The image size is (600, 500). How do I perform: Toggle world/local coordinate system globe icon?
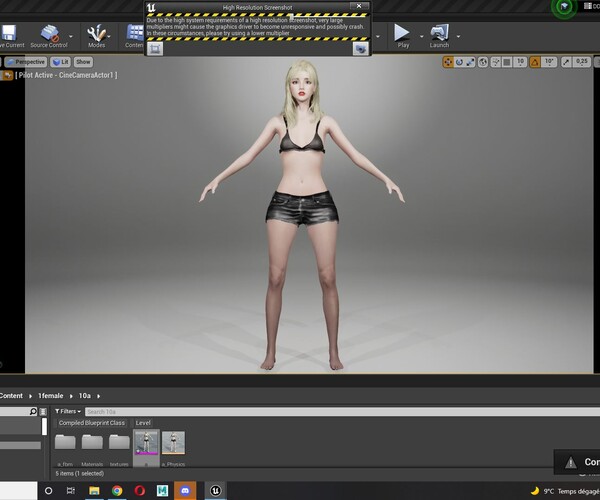tap(483, 62)
